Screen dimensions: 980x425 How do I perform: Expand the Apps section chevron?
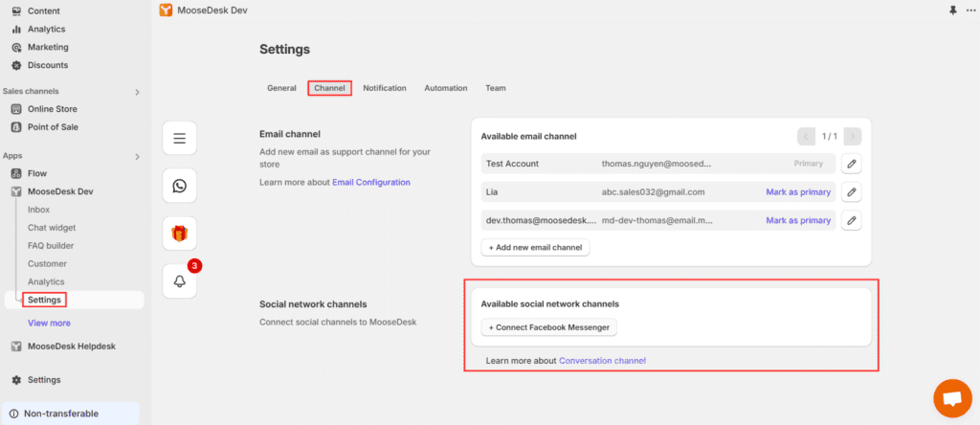(138, 157)
